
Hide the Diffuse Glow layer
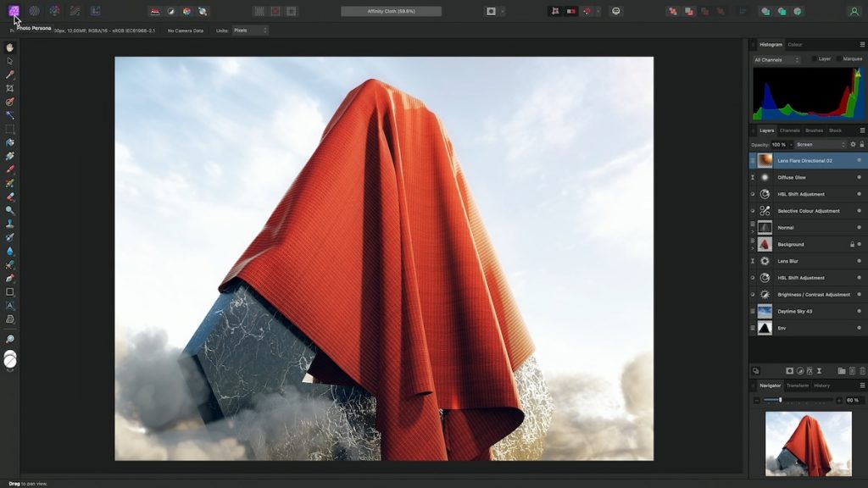click(860, 177)
